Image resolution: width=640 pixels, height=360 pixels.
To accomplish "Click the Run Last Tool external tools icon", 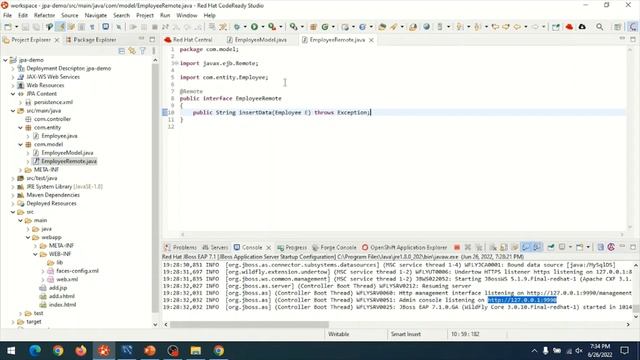I will [x=272, y=27].
